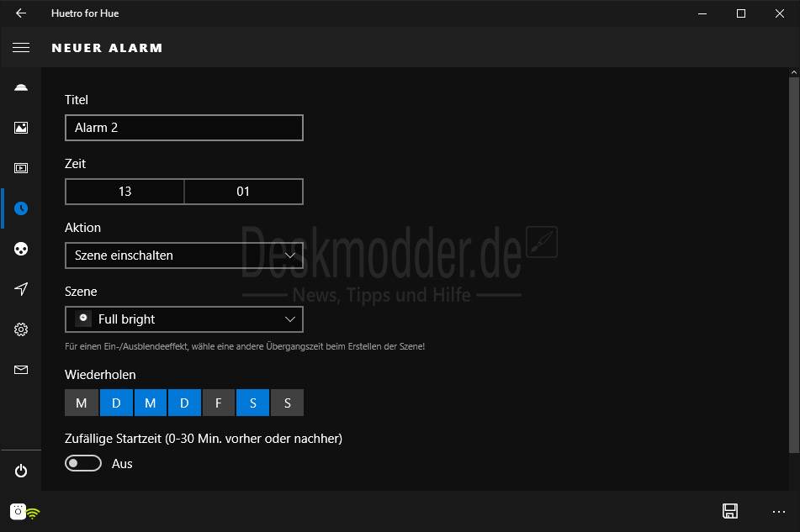The width and height of the screenshot is (800, 532).
Task: Maximize the Huetro for Hue window
Action: 741,13
